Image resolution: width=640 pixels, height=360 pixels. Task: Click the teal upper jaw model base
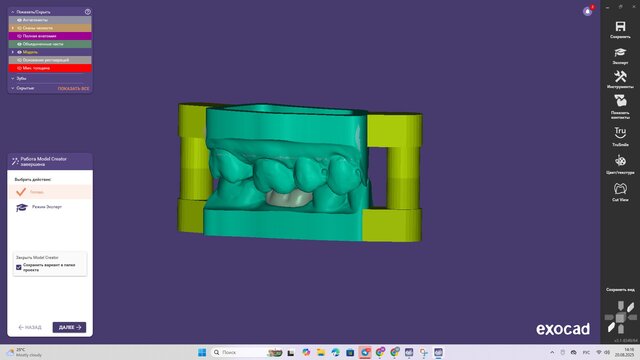pos(286,127)
